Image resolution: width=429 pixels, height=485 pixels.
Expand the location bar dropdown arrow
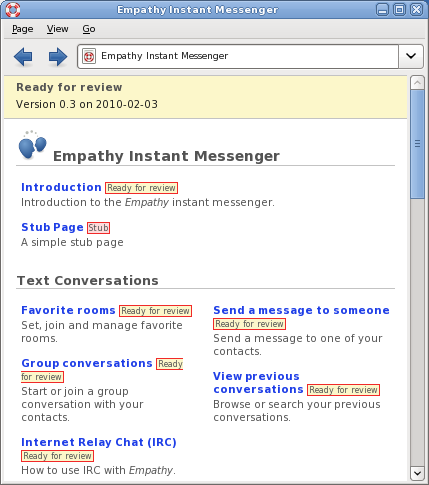pyautogui.click(x=411, y=56)
